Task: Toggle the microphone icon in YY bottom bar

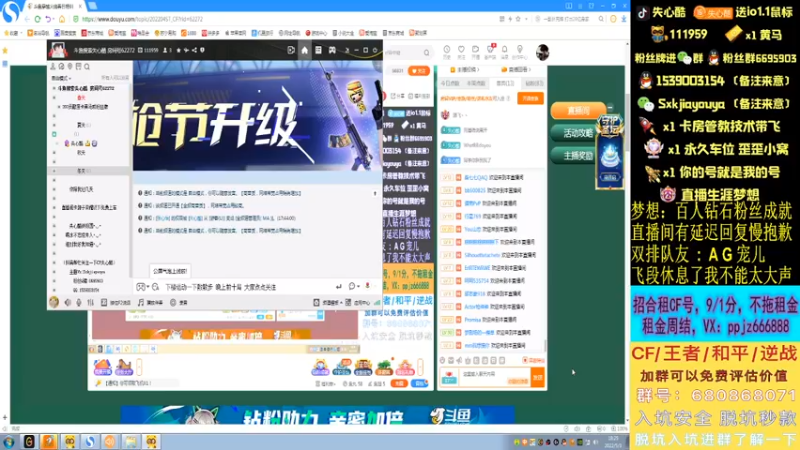Action: pos(79,302)
